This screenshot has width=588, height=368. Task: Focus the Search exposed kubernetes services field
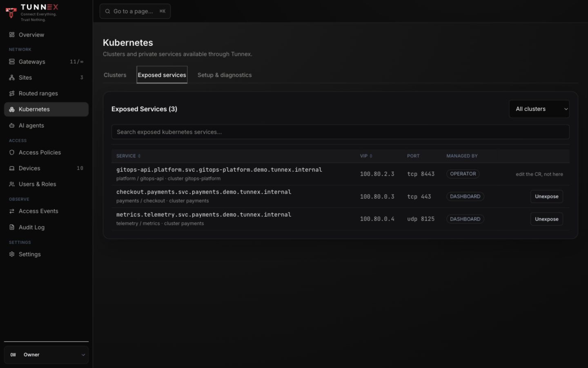(x=340, y=132)
